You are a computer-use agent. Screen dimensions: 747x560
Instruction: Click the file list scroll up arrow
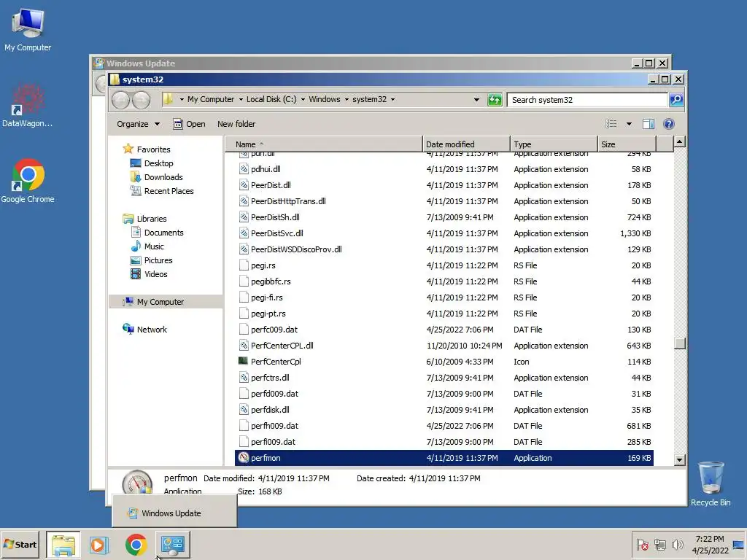pyautogui.click(x=680, y=141)
